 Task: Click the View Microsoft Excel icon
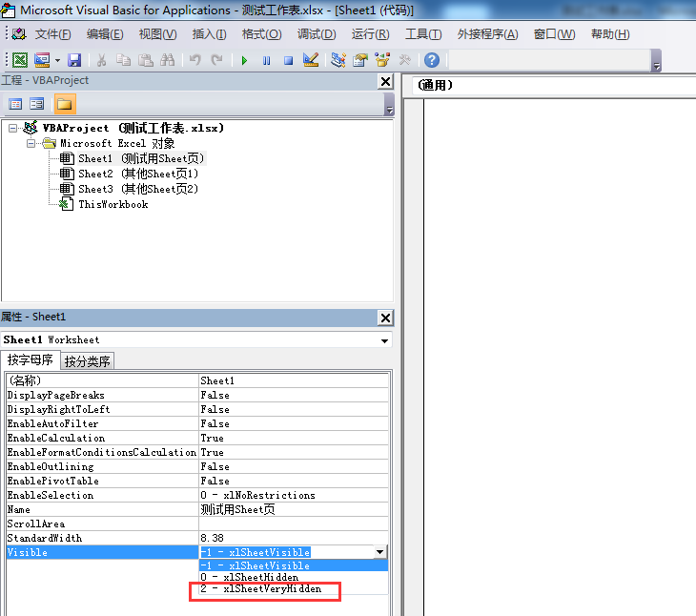[x=19, y=60]
